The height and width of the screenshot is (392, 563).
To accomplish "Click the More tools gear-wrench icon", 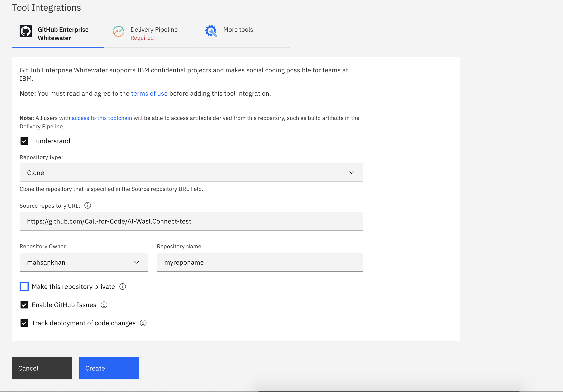I will pyautogui.click(x=211, y=31).
